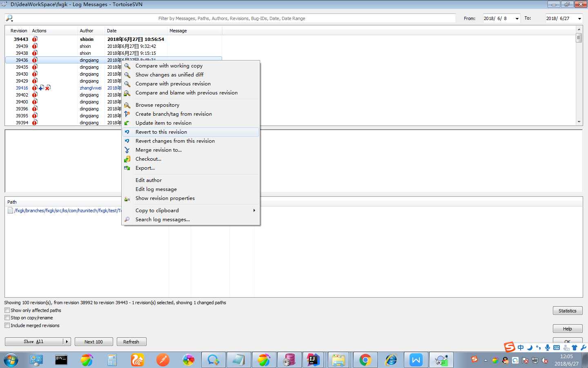Open the command prompt taskbar icon

click(61, 360)
